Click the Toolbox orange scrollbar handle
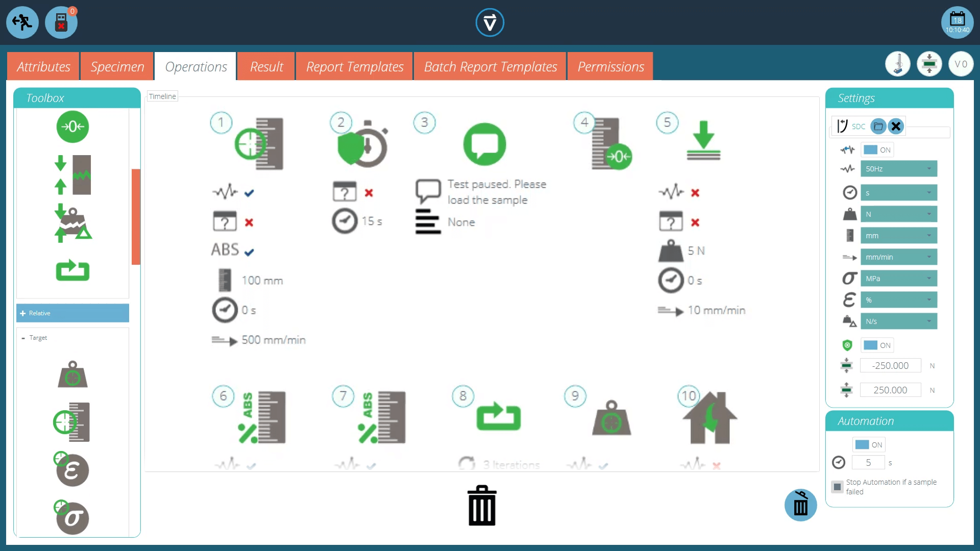Screen dimensions: 980x551 136,217
